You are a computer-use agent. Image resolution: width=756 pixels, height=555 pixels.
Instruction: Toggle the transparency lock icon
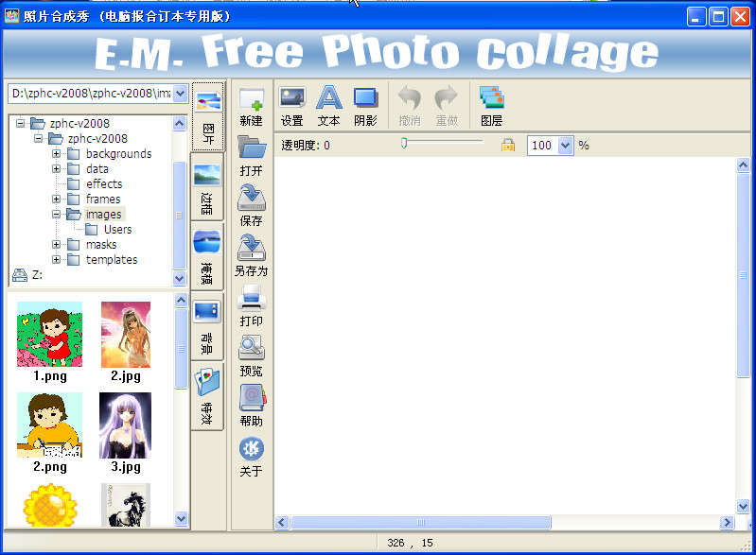[x=508, y=145]
